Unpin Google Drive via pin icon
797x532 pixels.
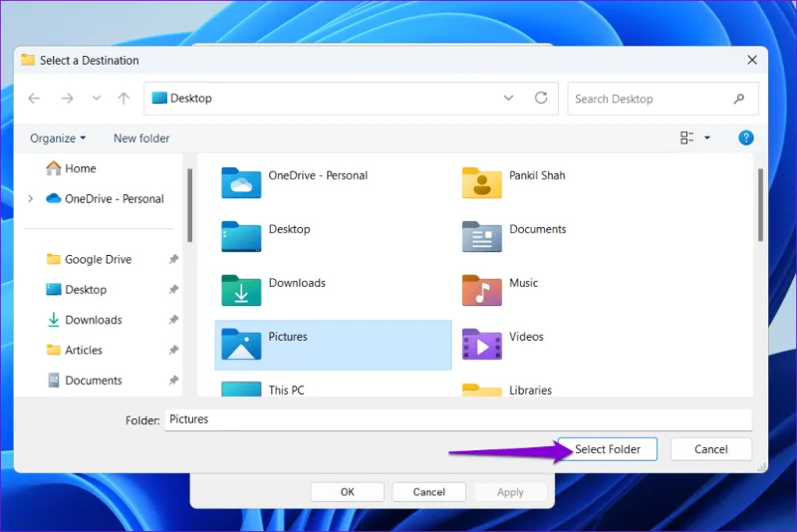(x=173, y=259)
